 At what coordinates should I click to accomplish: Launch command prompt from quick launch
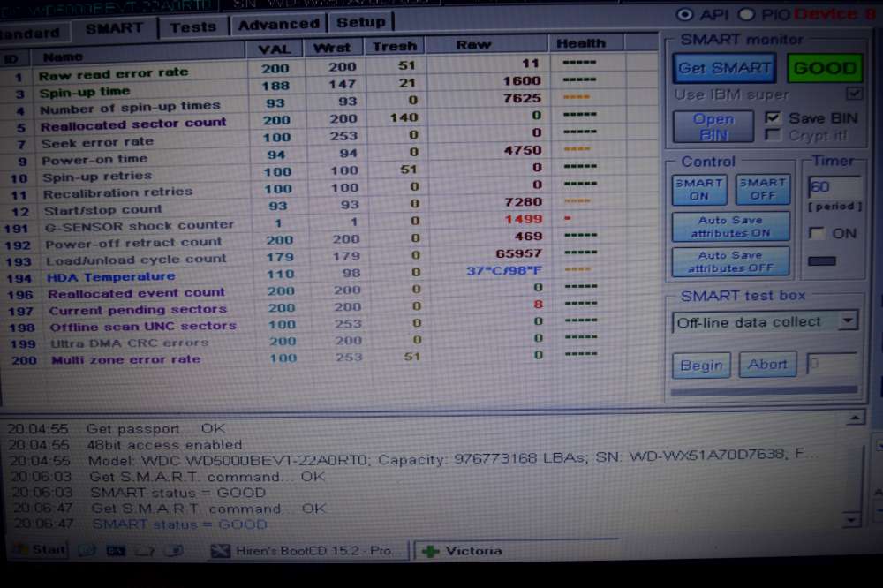click(x=115, y=550)
